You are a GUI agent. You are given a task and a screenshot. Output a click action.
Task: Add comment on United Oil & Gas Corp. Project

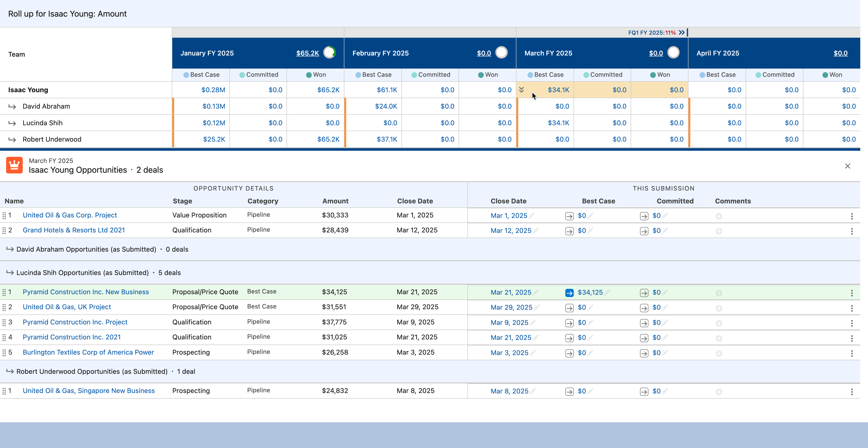point(719,216)
